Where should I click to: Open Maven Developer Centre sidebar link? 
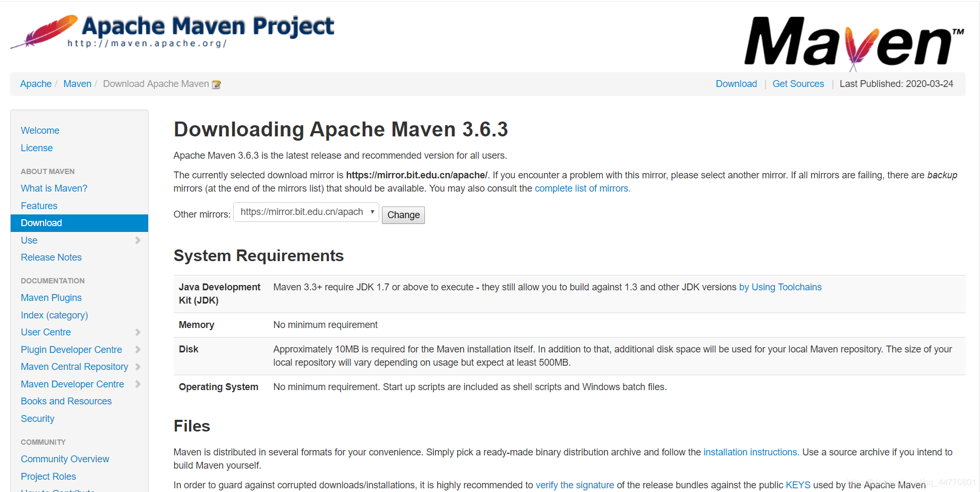click(72, 384)
